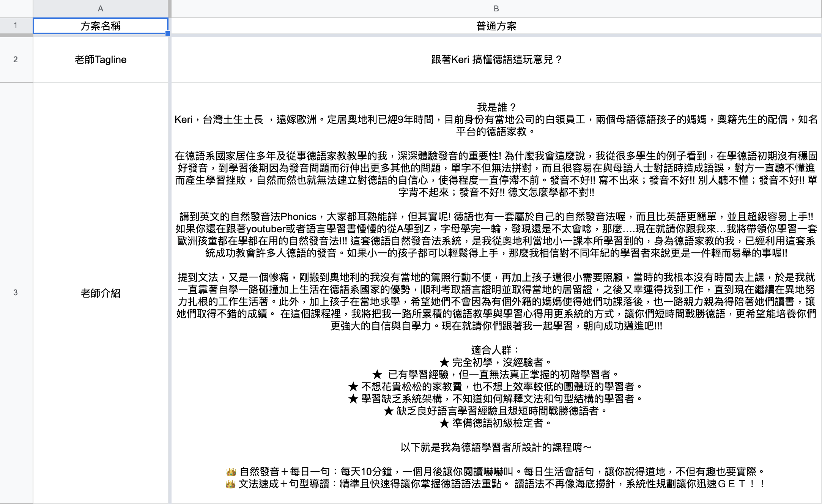Select the cell containing 方案名稱
This screenshot has height=504, width=822.
[x=100, y=26]
